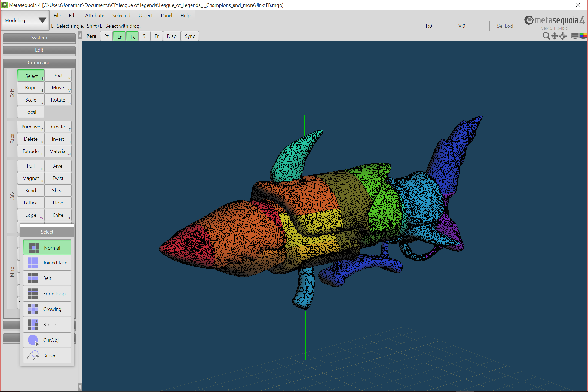Activate the Create face command
588x392 pixels.
[58, 127]
